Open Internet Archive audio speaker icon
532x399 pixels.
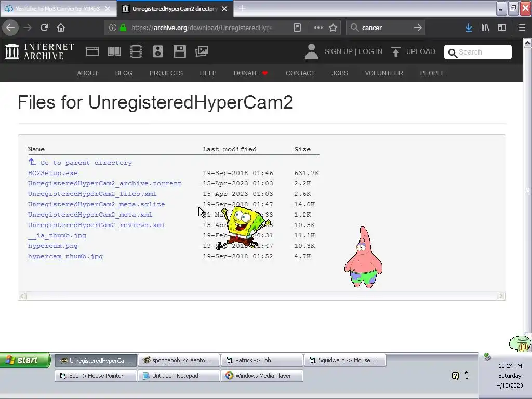click(x=158, y=51)
